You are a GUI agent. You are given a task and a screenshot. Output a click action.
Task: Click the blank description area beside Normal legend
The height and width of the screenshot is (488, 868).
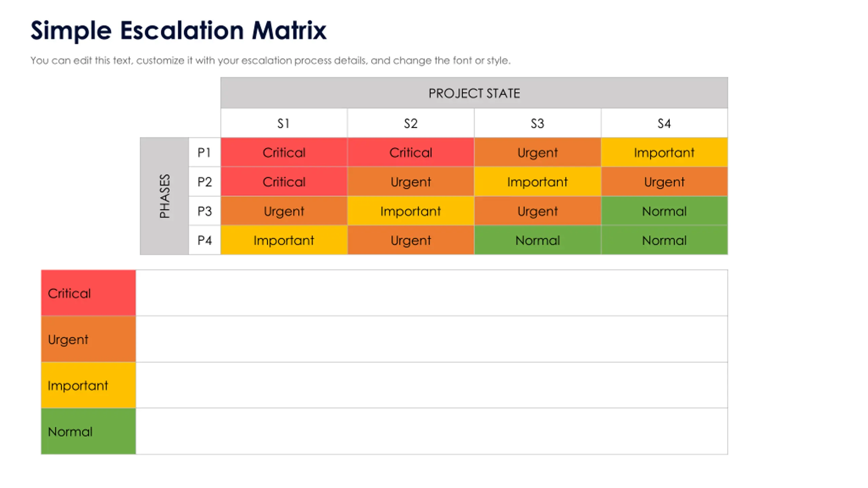(431, 431)
